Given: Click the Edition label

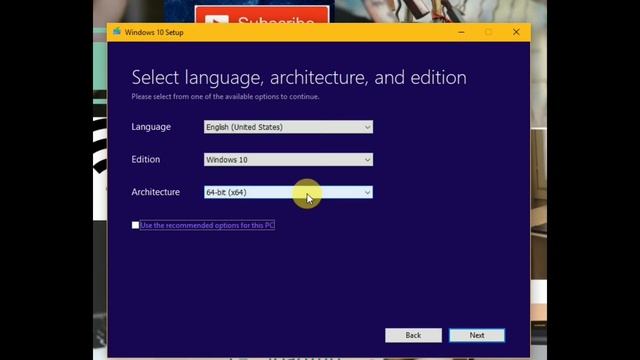Looking at the screenshot, I should click(x=146, y=160).
